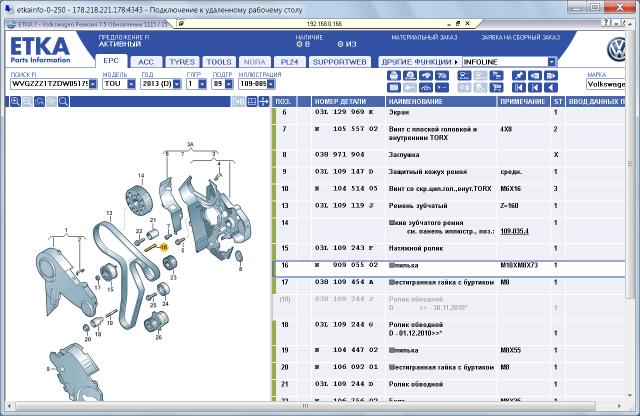This screenshot has width=640, height=416.
Task: Expand the ГЛ.ГР dropdown showing 1
Action: 202,84
